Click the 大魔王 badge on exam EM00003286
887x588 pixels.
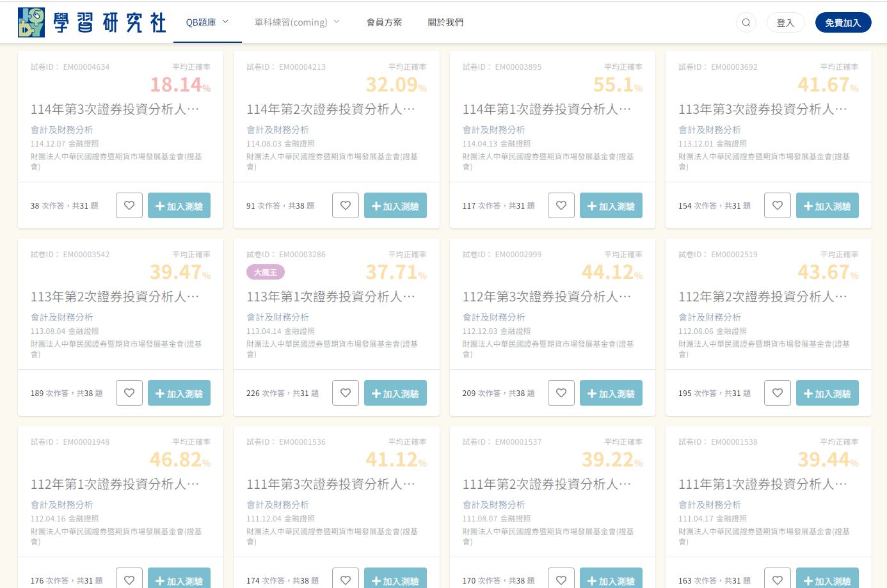click(266, 273)
